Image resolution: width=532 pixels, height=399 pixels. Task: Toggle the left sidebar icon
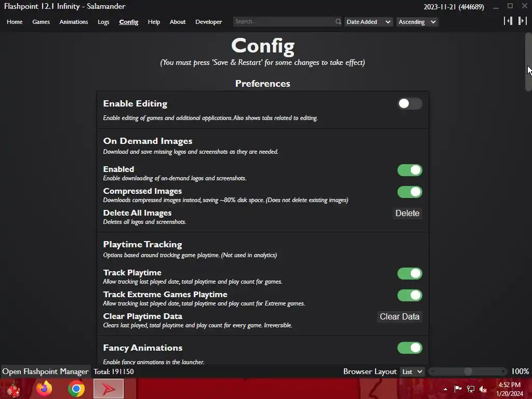point(508,21)
